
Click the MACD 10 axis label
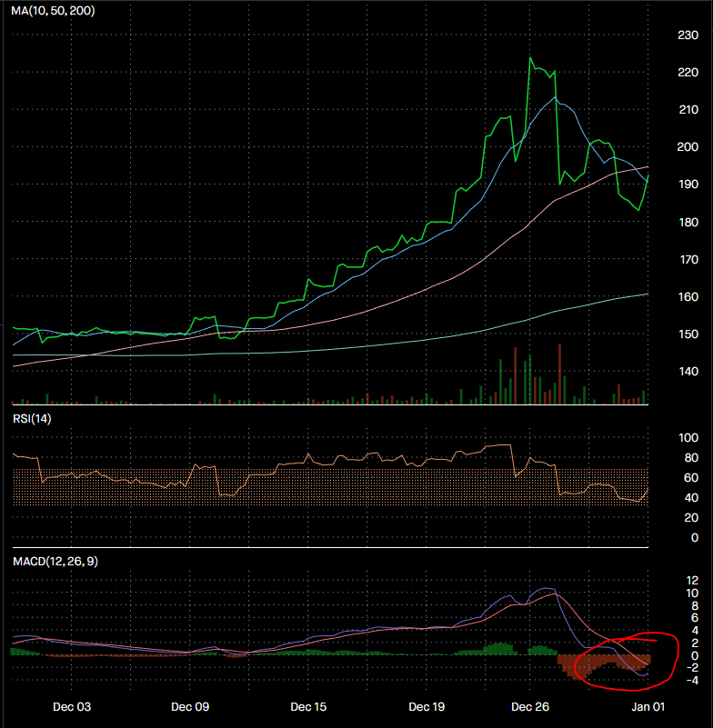point(692,593)
